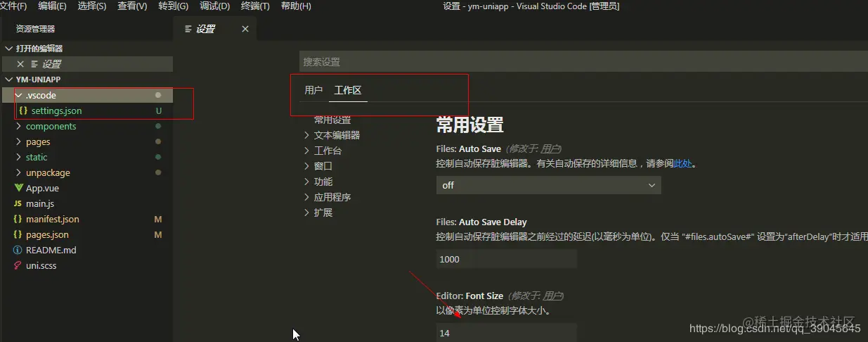This screenshot has width=868, height=342.
Task: Select 常用设置 in settings tree
Action: click(332, 120)
